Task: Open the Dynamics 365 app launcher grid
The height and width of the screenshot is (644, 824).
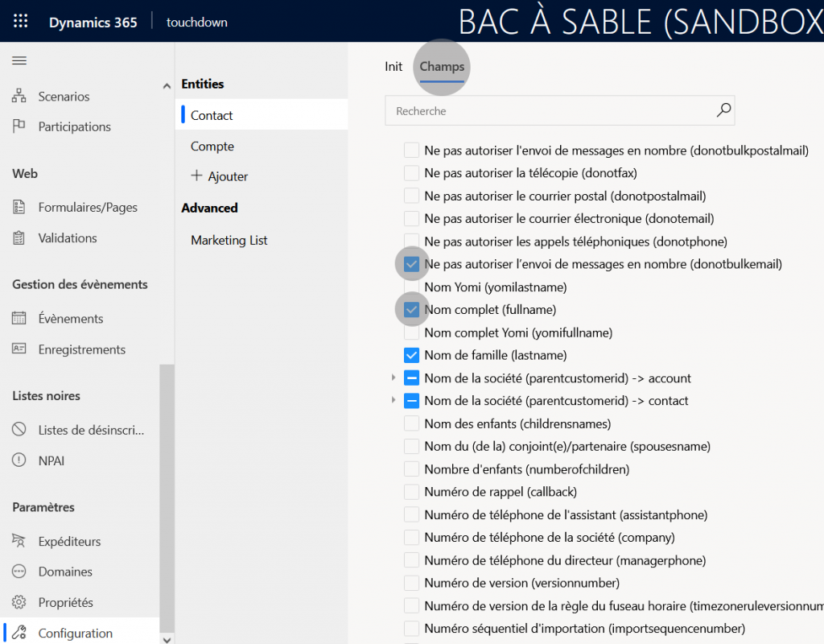Action: coord(21,22)
